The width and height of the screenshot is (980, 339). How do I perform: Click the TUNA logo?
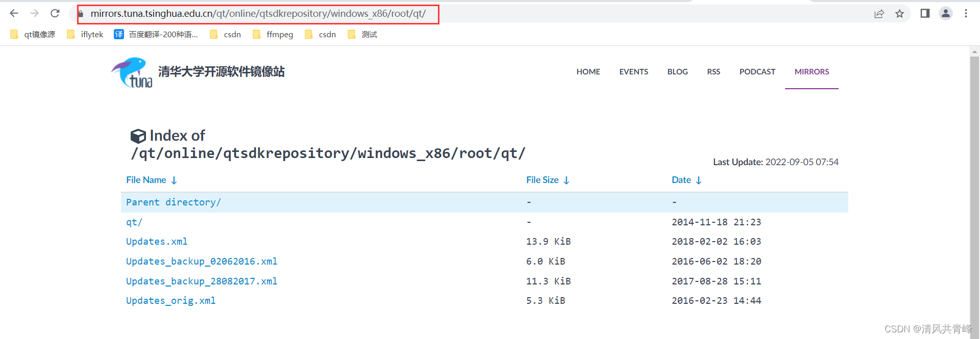click(132, 72)
